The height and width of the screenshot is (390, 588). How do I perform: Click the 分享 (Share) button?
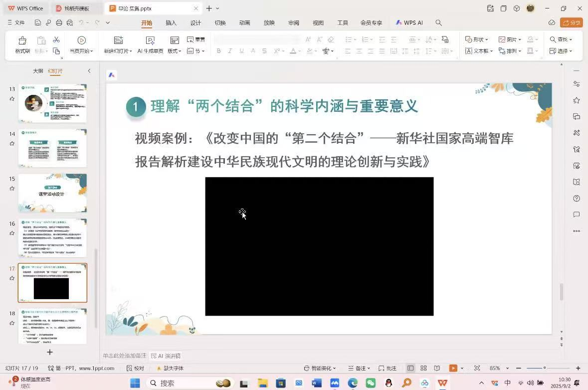coord(571,23)
